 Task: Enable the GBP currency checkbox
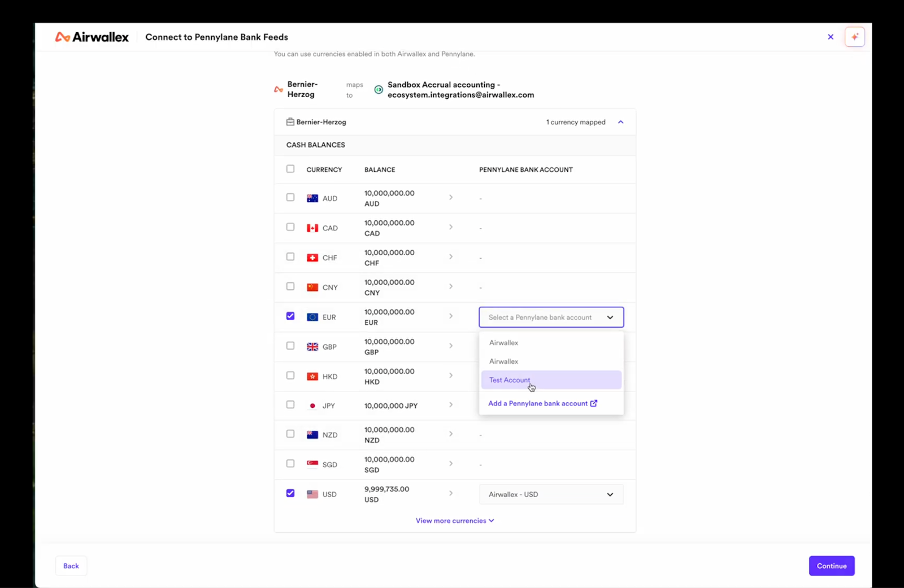[290, 346]
